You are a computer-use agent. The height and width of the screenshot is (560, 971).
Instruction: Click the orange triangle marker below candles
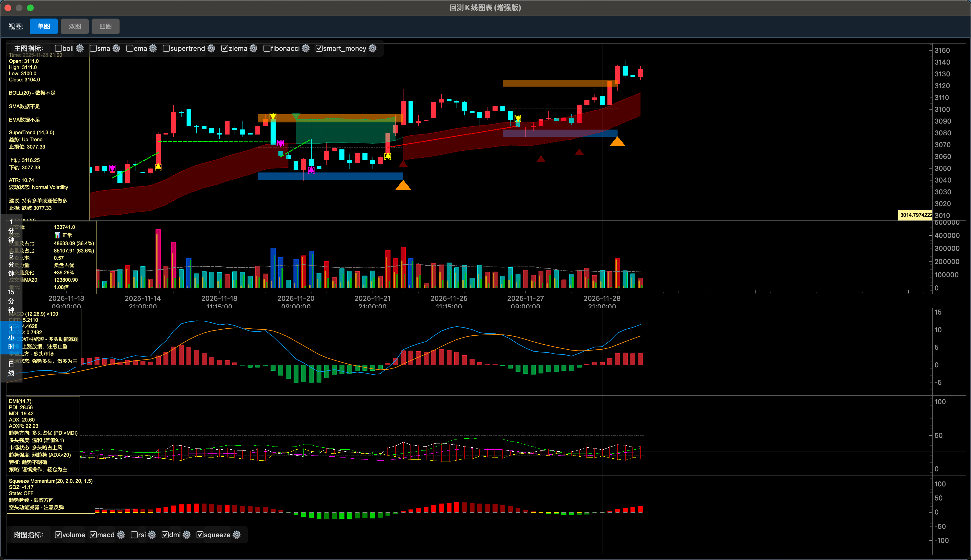coord(403,186)
